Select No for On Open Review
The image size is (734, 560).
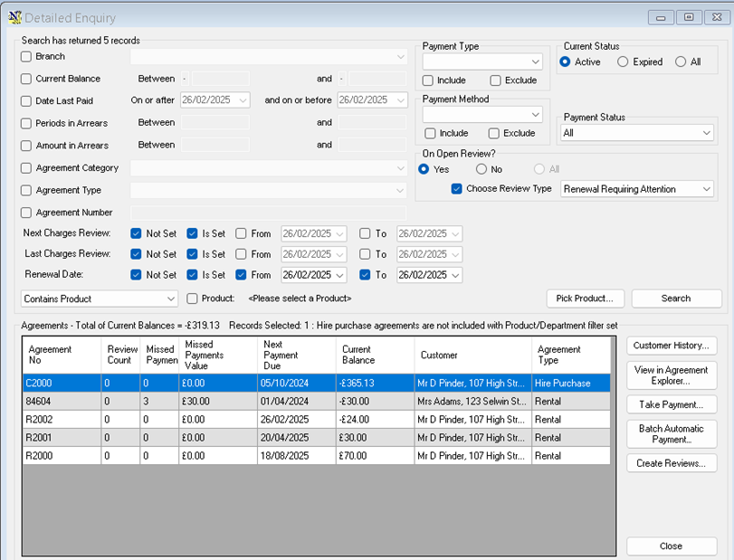click(481, 169)
